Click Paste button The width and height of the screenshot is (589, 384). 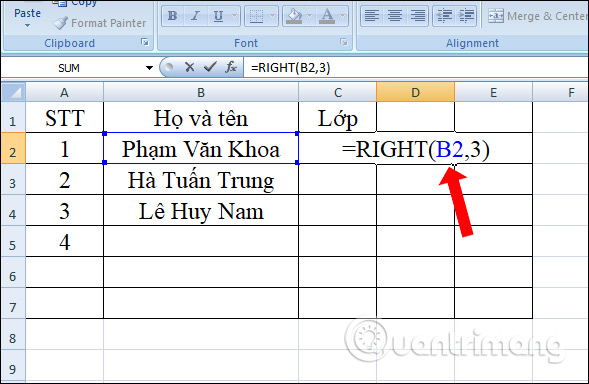(x=27, y=13)
